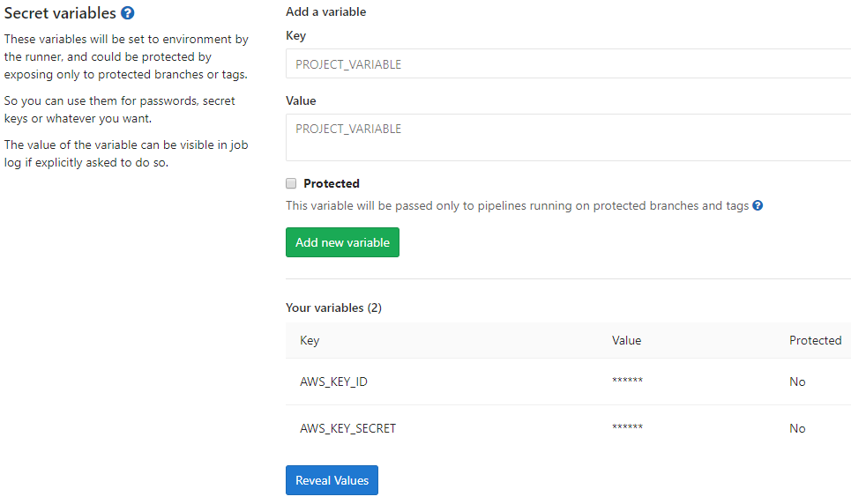Click the masked value of AWS_KEY_SECRET
The width and height of the screenshot is (851, 504).
tap(627, 428)
